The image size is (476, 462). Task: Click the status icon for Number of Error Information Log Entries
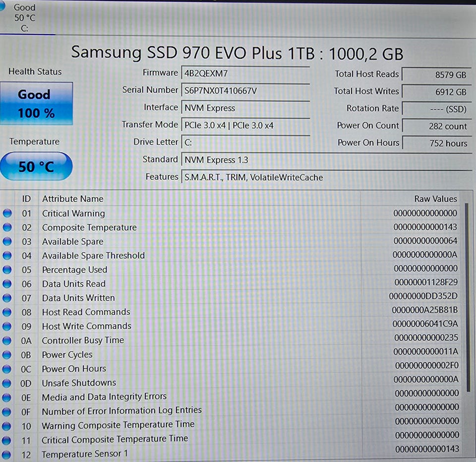(x=6, y=412)
